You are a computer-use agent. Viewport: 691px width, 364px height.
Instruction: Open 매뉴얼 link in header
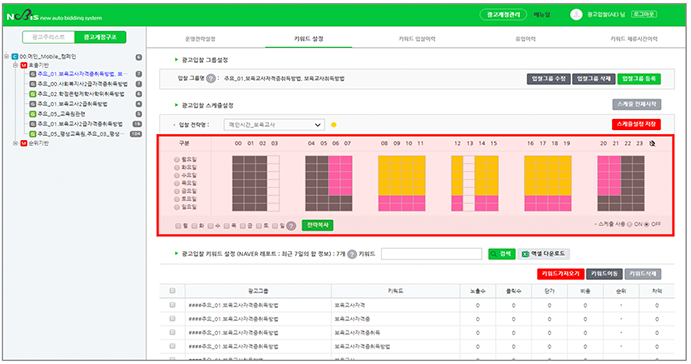click(542, 15)
